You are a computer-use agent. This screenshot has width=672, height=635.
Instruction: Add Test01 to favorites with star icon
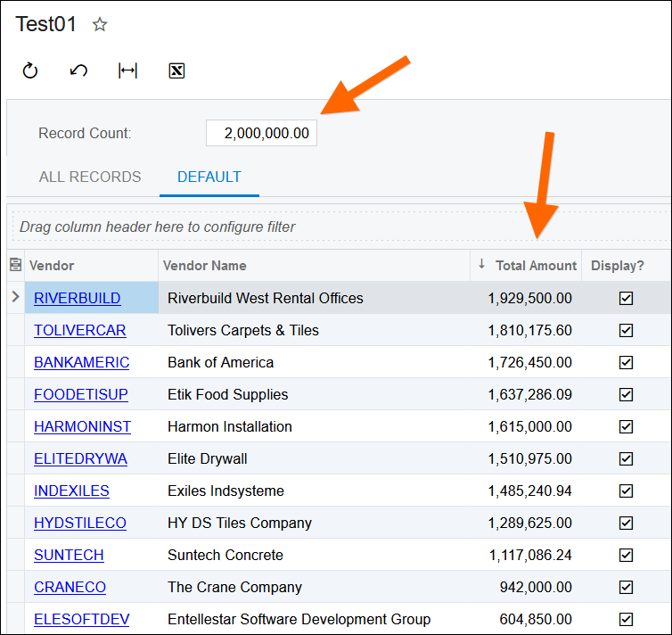point(100,25)
